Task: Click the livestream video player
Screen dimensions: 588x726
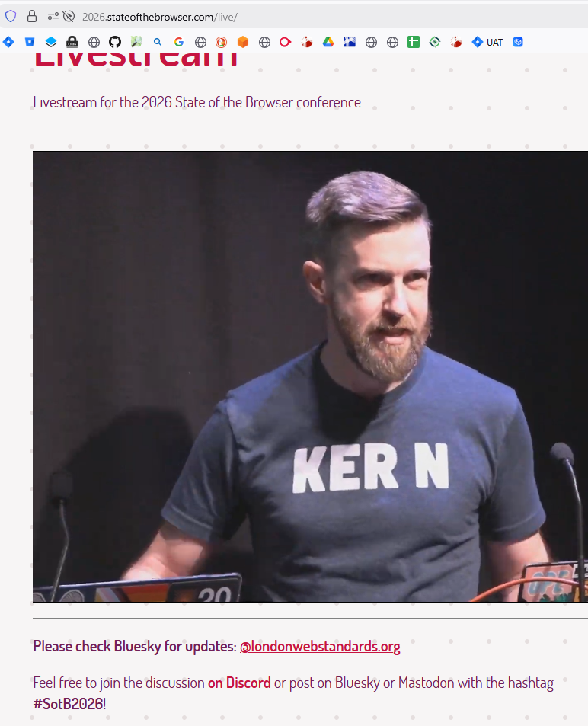Action: click(310, 376)
